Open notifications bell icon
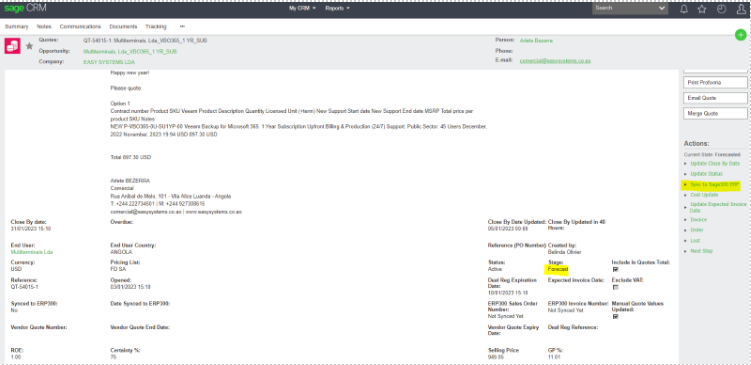751x365 pixels. point(684,9)
